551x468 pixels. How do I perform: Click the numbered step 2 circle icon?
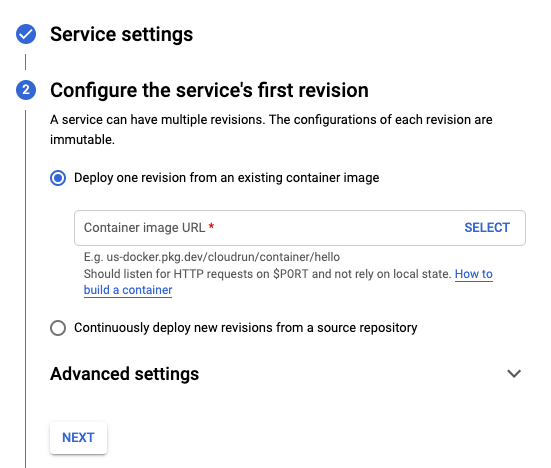[x=26, y=90]
